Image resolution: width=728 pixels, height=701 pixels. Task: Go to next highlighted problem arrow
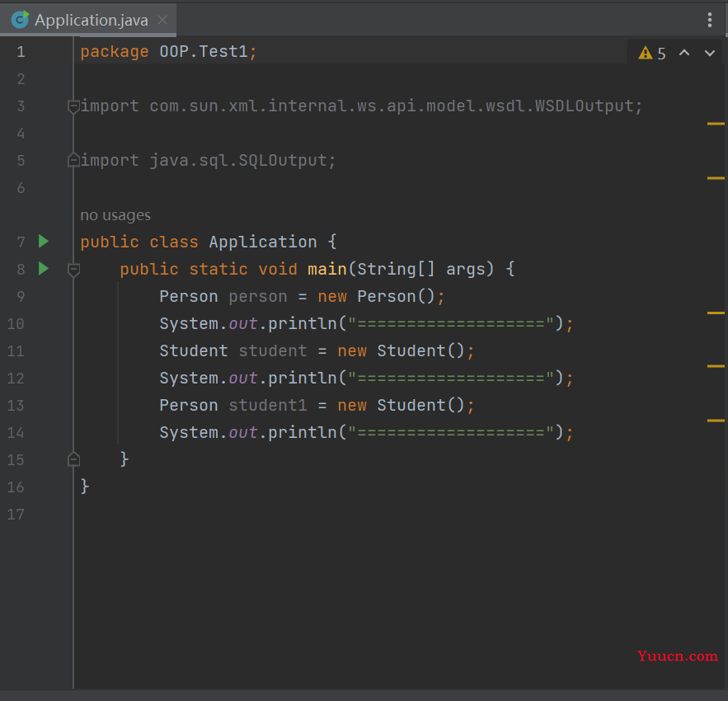pos(709,53)
